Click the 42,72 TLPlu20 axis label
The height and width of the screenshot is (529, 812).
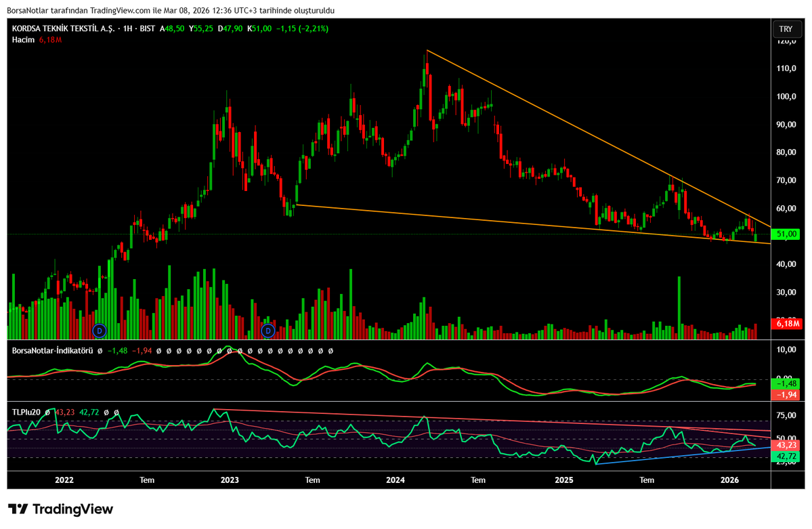click(x=786, y=456)
